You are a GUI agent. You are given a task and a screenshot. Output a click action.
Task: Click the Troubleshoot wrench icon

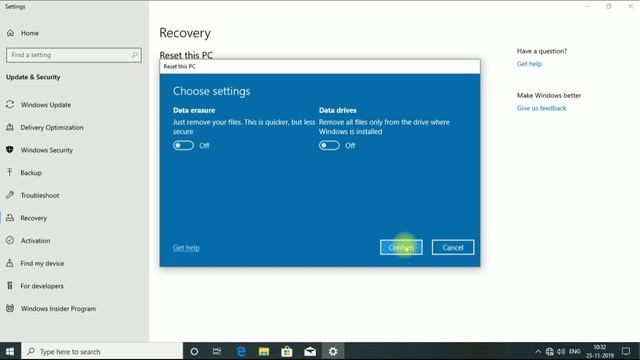pyautogui.click(x=10, y=195)
